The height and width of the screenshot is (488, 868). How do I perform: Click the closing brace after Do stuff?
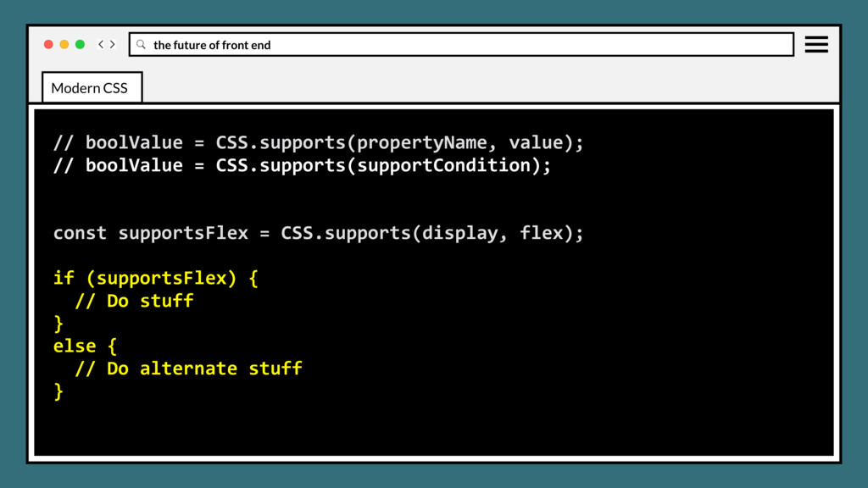tap(58, 323)
